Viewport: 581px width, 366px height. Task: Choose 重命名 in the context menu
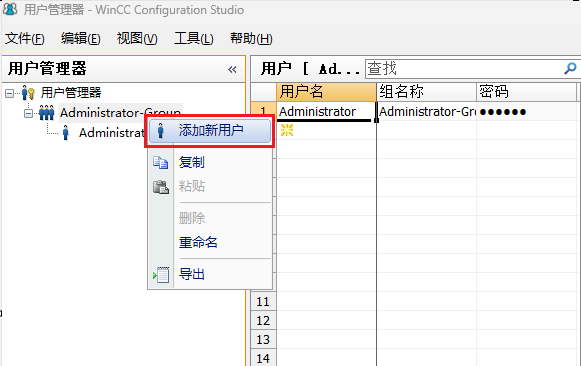210,242
